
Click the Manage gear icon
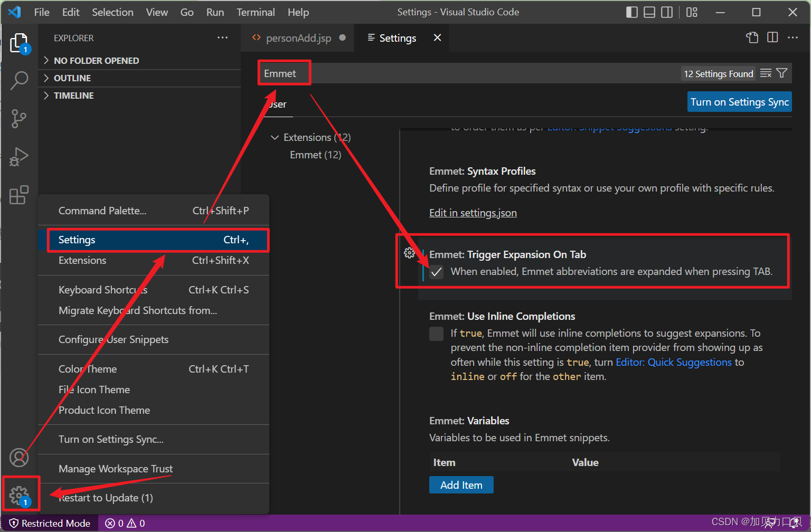pyautogui.click(x=20, y=495)
